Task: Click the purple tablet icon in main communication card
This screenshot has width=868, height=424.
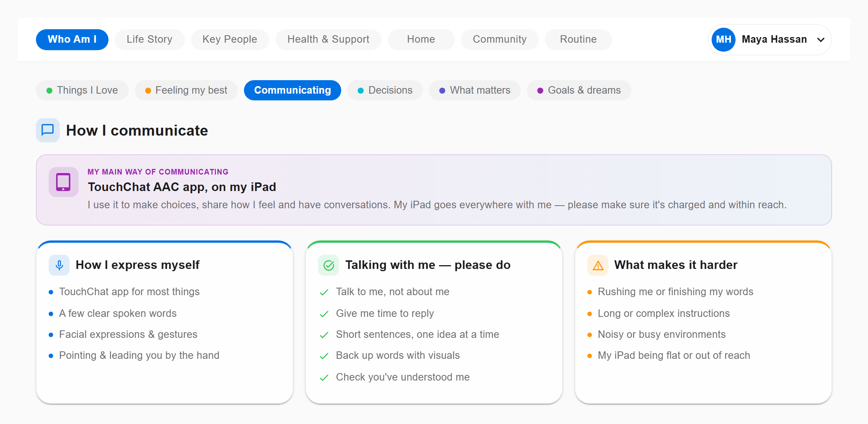Action: [x=63, y=182]
